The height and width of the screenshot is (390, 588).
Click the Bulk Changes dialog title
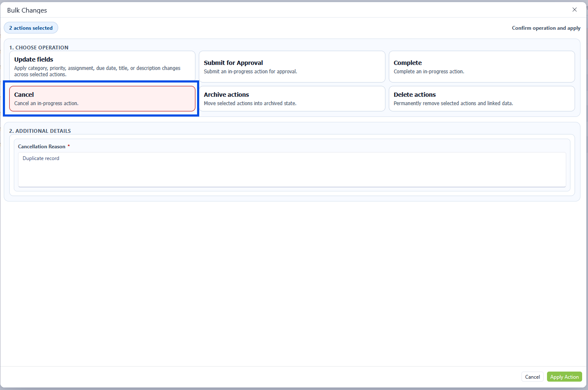coord(27,10)
